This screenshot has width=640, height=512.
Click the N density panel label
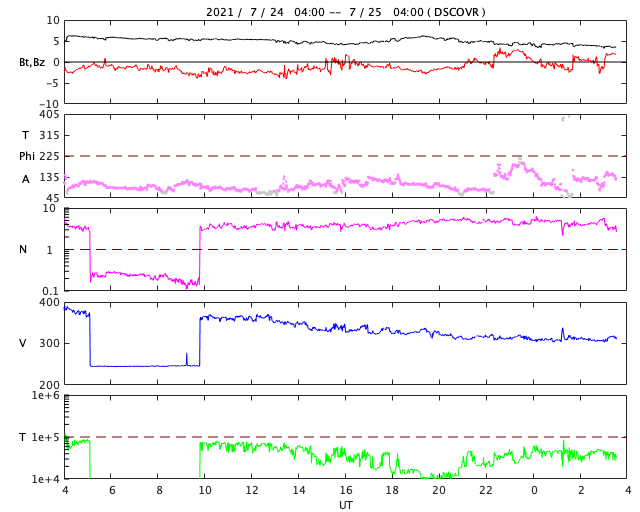tap(24, 249)
